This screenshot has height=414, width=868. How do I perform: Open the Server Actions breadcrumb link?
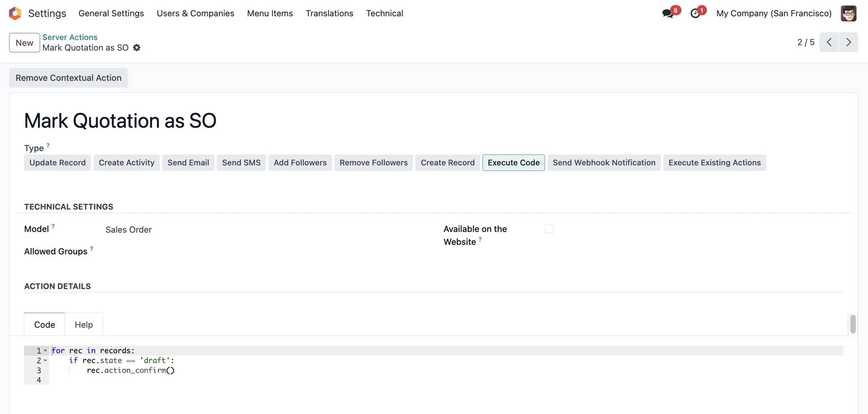[70, 37]
